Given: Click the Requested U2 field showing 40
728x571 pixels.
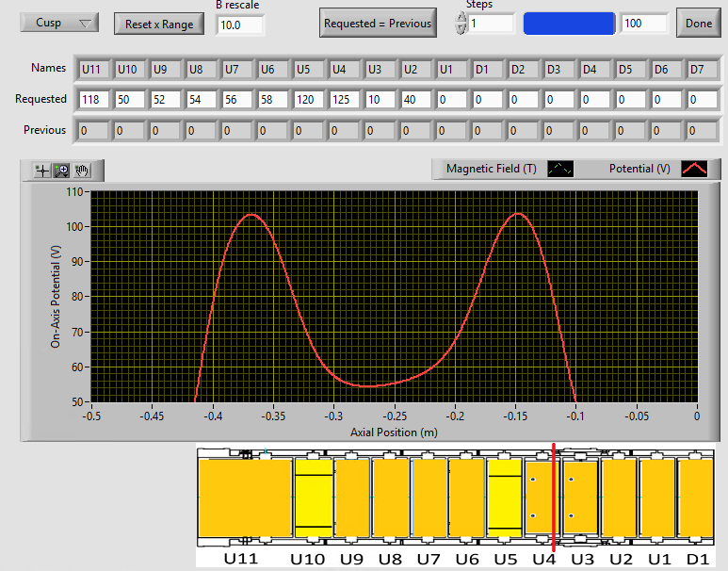Looking at the screenshot, I should 414,99.
